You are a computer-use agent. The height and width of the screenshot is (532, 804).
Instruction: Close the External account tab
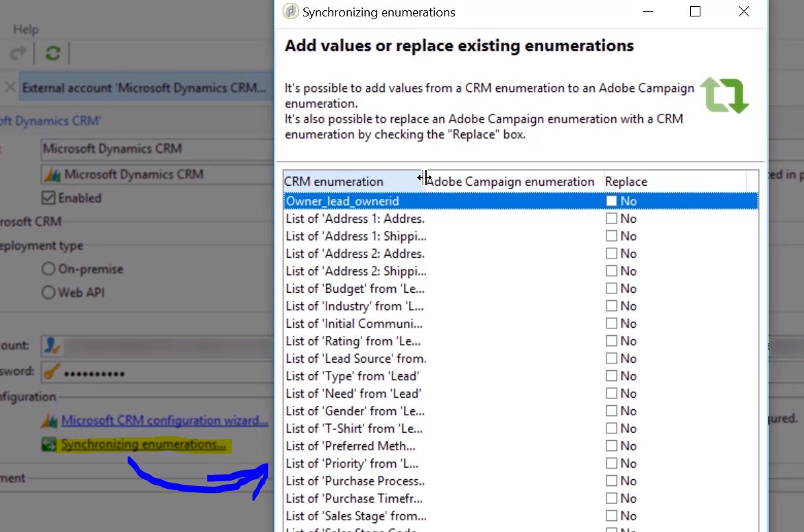10,87
